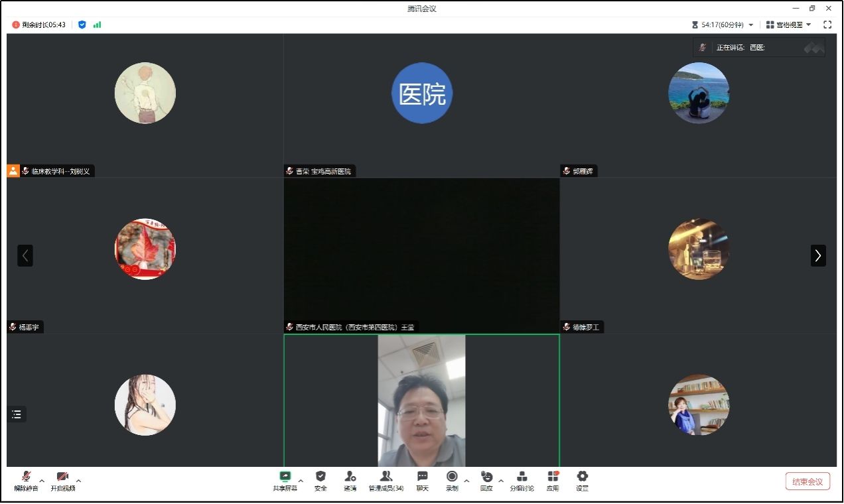Click name label 西安市人民医院（西安市第四医院）王莹
The width and height of the screenshot is (844, 504).
[x=355, y=328]
